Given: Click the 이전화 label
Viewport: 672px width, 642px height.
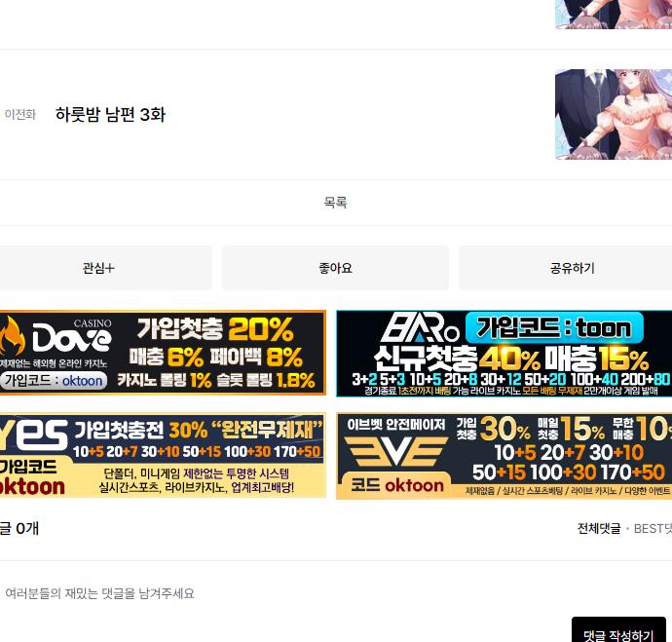Looking at the screenshot, I should (20, 114).
